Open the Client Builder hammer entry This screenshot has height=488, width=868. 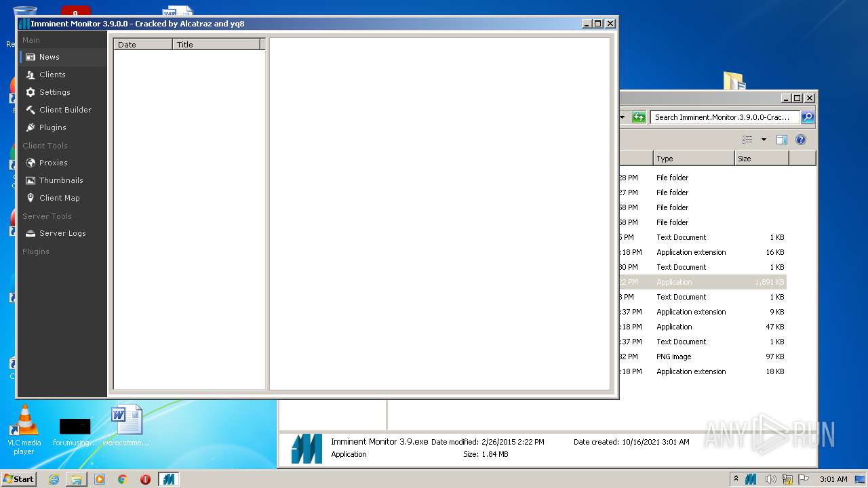click(x=62, y=110)
